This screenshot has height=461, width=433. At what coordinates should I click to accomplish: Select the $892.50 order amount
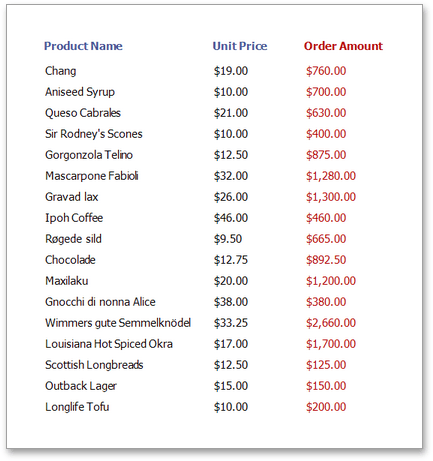click(326, 260)
